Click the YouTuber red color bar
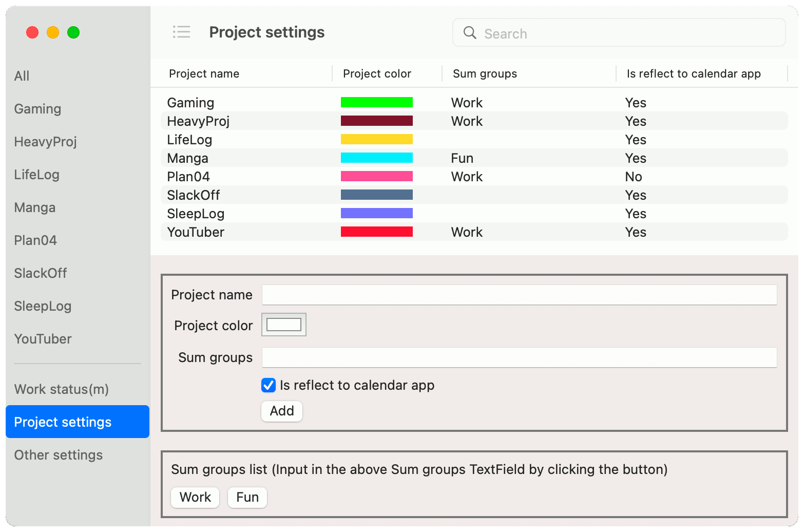 click(376, 232)
